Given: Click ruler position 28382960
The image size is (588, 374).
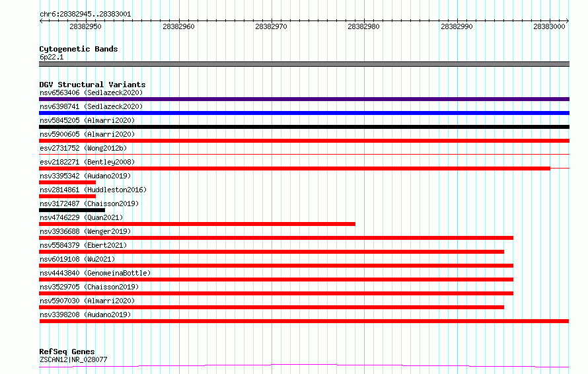Looking at the screenshot, I should (178, 26).
